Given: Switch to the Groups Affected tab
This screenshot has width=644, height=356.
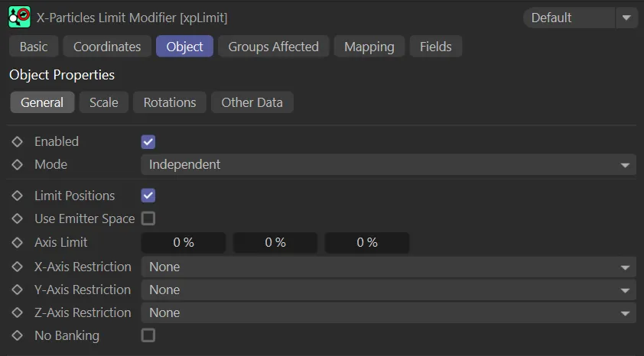Looking at the screenshot, I should 273,47.
